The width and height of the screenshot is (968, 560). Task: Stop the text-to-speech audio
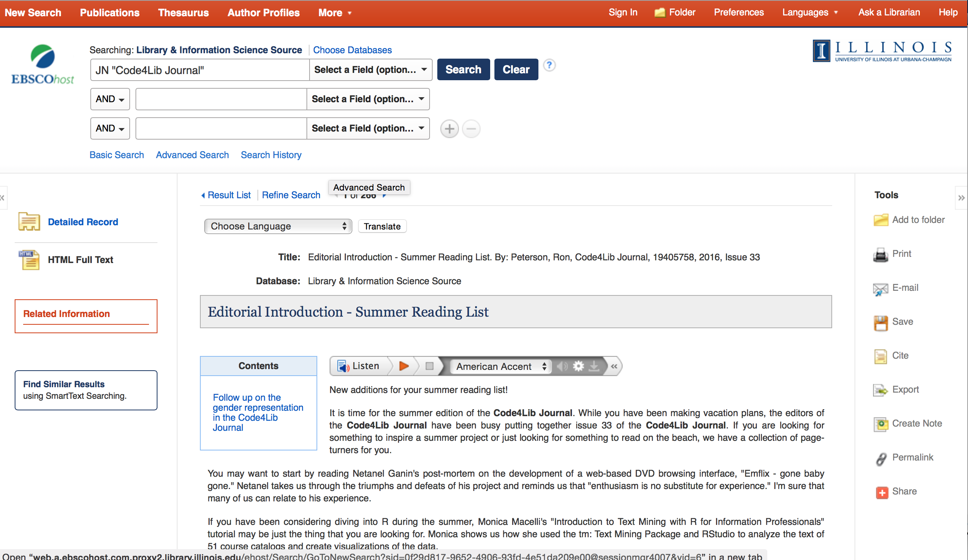[430, 366]
